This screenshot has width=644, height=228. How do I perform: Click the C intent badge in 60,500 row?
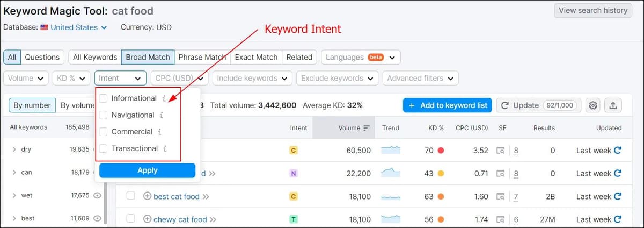[293, 151]
